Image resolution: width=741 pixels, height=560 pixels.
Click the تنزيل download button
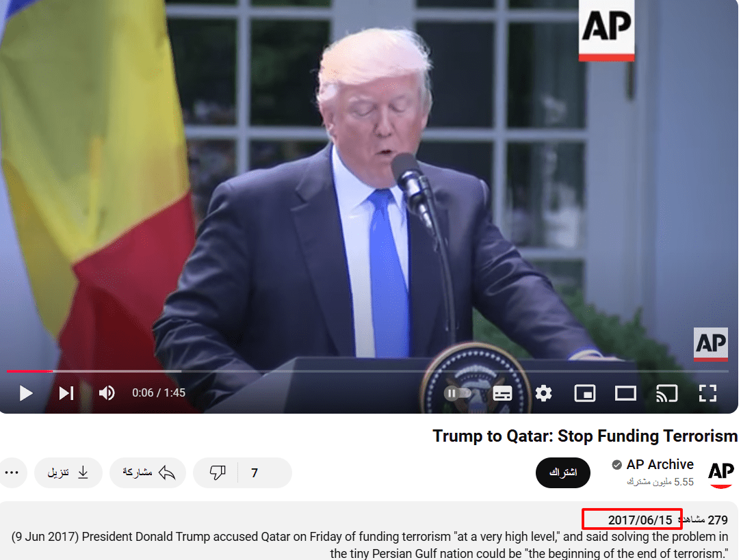point(68,472)
